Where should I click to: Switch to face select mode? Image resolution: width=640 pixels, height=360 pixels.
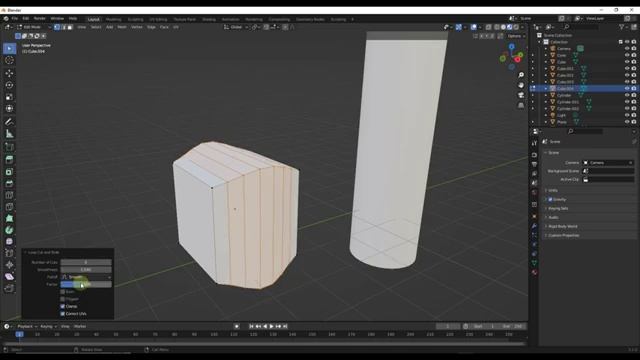coord(70,27)
